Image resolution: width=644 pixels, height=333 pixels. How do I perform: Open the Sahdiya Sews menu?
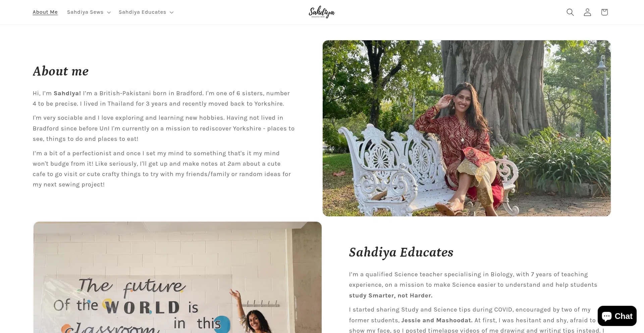pyautogui.click(x=89, y=12)
